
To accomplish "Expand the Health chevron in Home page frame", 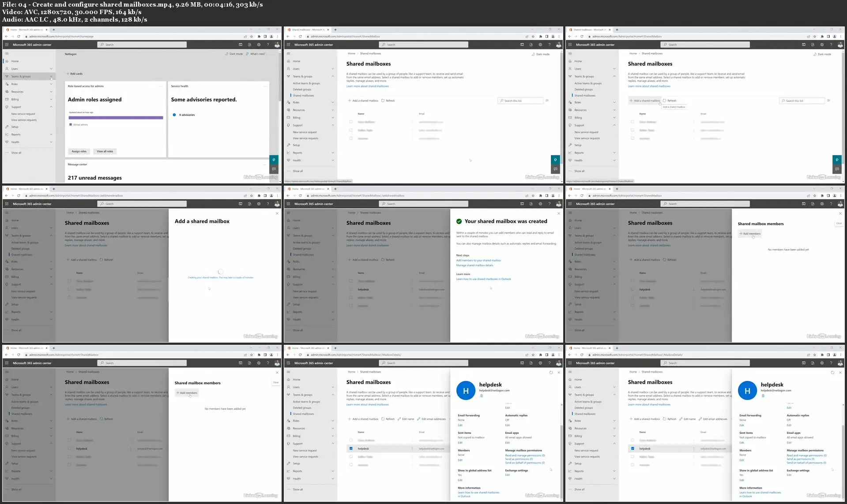I will click(x=51, y=142).
